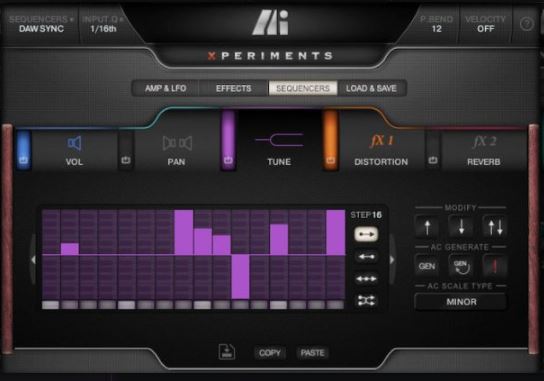Switch to the AMP & LFO tab

(x=165, y=88)
